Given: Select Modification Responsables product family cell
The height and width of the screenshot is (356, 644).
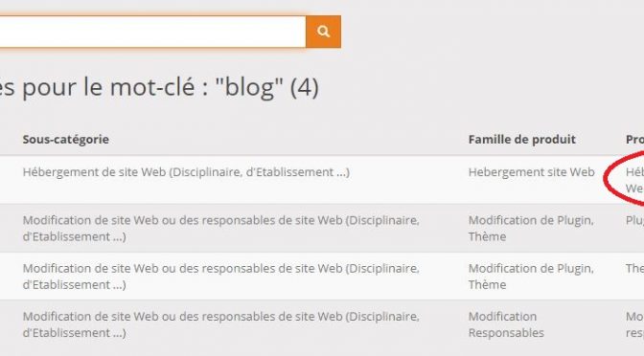Looking at the screenshot, I should pos(506,324).
